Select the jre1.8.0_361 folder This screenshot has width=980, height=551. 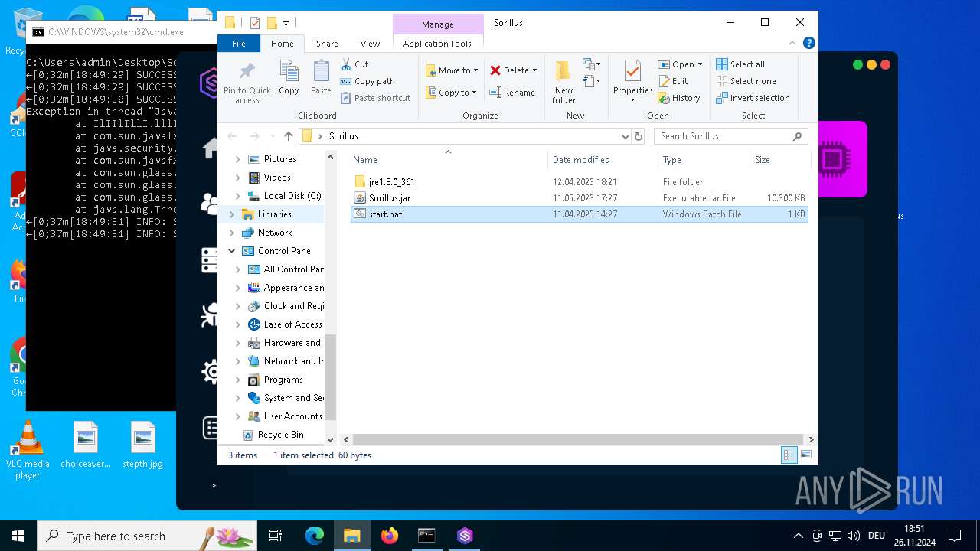pos(579,182)
